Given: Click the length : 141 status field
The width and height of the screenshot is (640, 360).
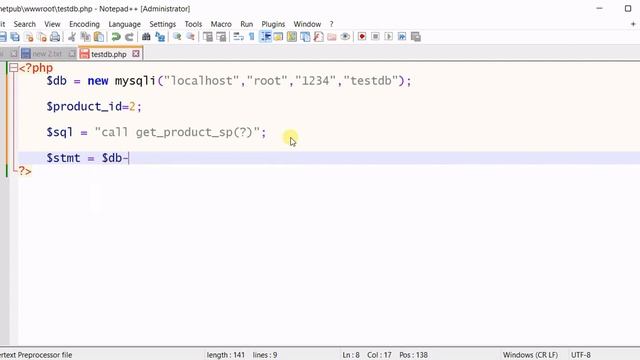Looking at the screenshot, I should [x=226, y=355].
